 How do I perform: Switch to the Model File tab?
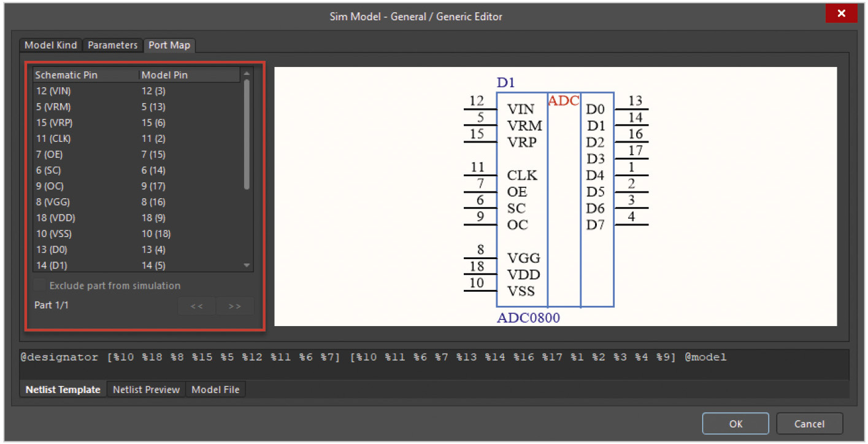216,389
